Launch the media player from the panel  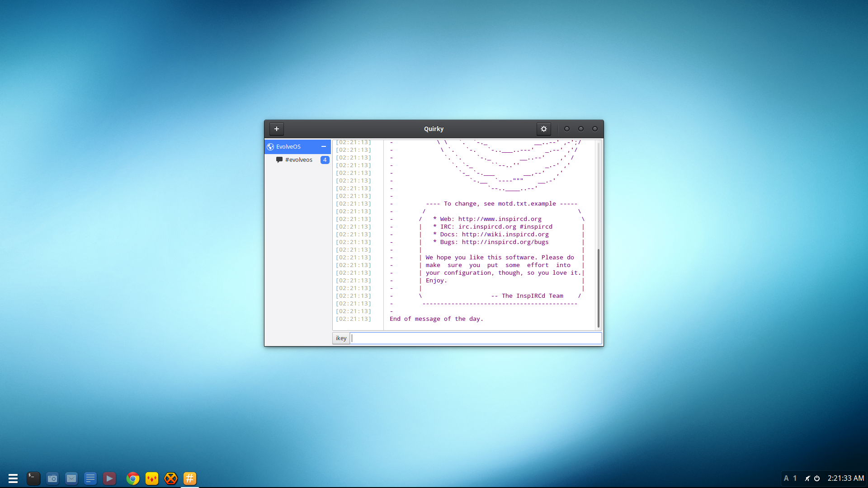point(109,479)
